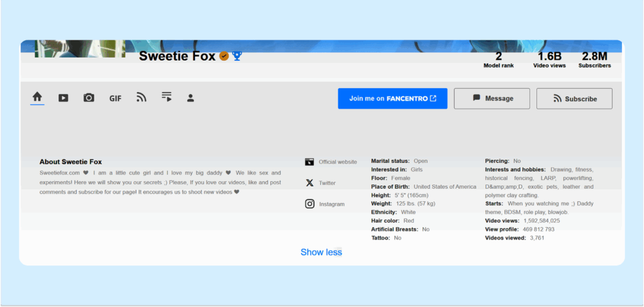Click the Subscribe button
The width and height of the screenshot is (644, 307).
click(574, 99)
